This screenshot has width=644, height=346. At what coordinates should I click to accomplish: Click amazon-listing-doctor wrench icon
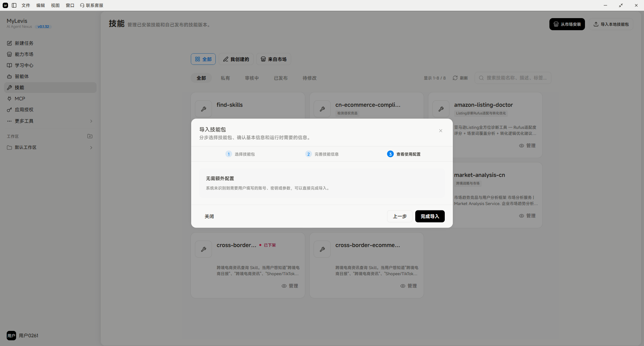pos(441,109)
